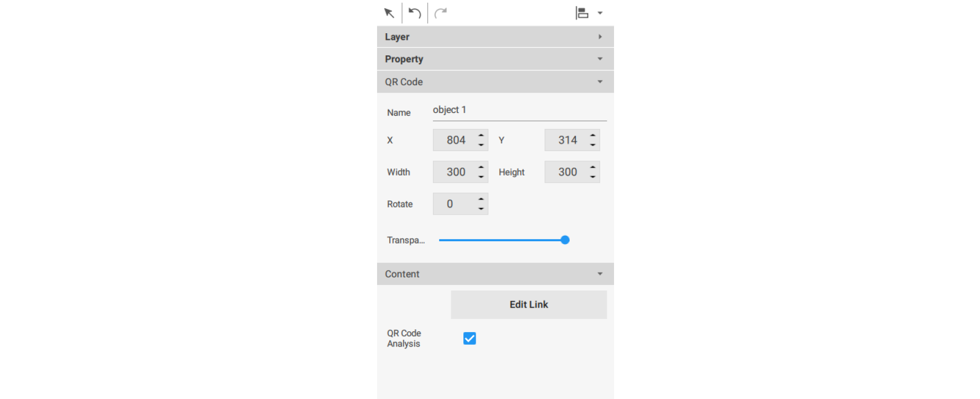The image size is (980, 399).
Task: Collapse the Content section
Action: 600,274
